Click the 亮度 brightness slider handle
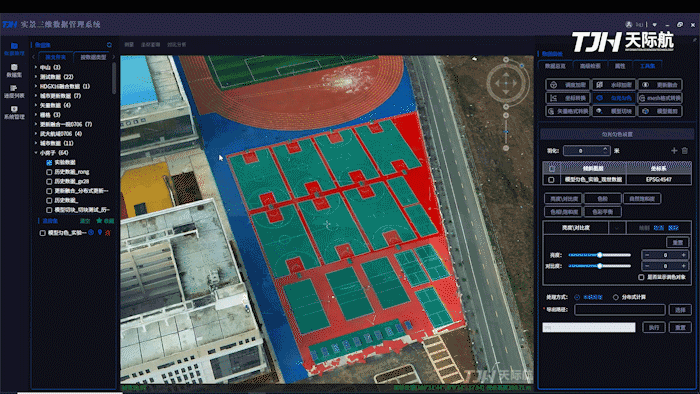The height and width of the screenshot is (394, 700). pos(600,255)
